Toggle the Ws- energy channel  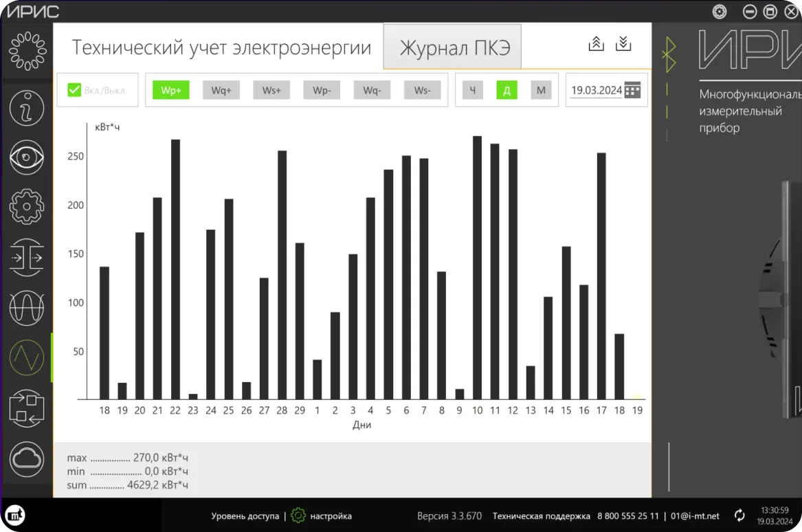pos(422,90)
